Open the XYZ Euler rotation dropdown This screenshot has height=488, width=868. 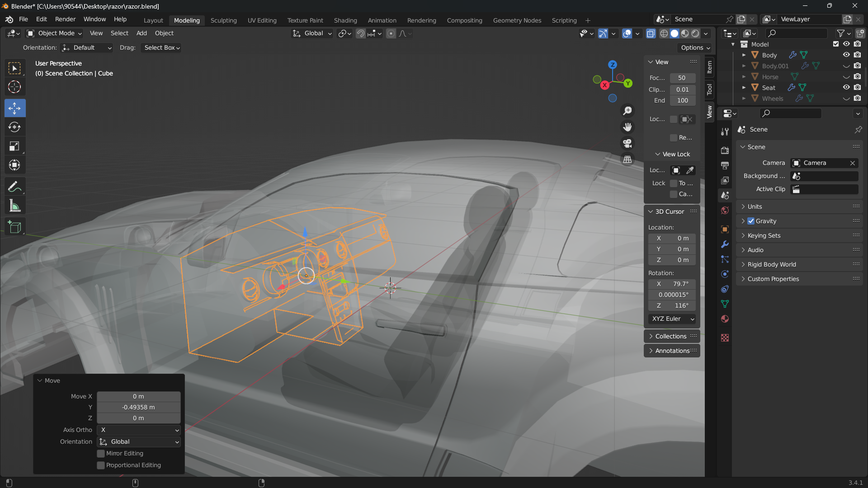672,319
